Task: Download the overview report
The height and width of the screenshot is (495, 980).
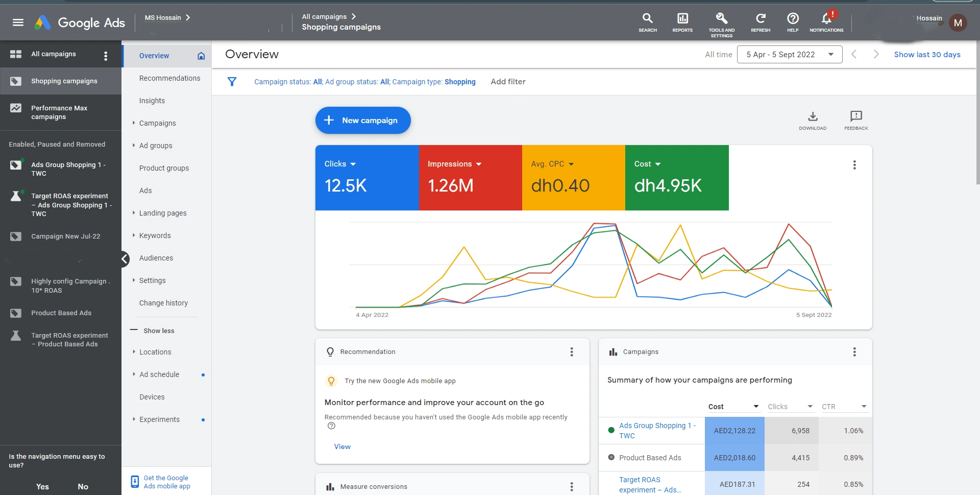Action: tap(813, 121)
